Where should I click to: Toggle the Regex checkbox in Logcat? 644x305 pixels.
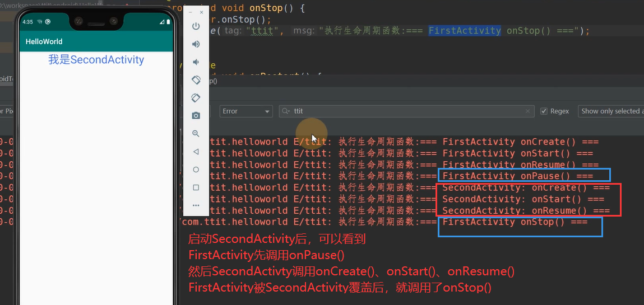pyautogui.click(x=544, y=111)
